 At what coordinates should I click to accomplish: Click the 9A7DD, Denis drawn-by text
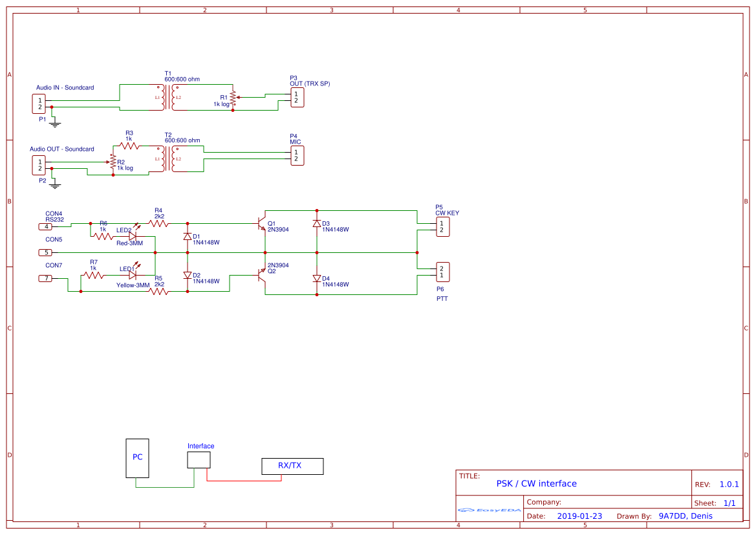(x=685, y=516)
